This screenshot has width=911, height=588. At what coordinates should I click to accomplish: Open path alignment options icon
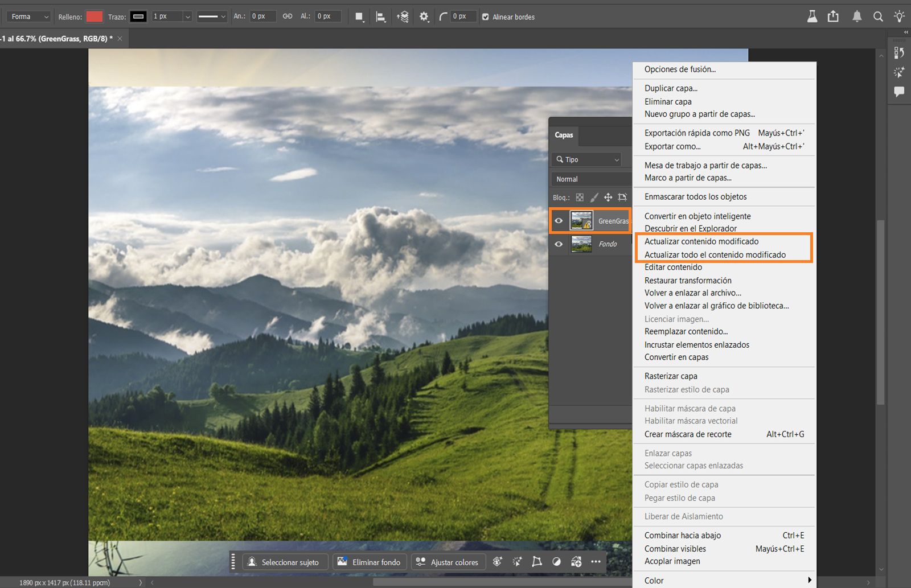(x=381, y=17)
